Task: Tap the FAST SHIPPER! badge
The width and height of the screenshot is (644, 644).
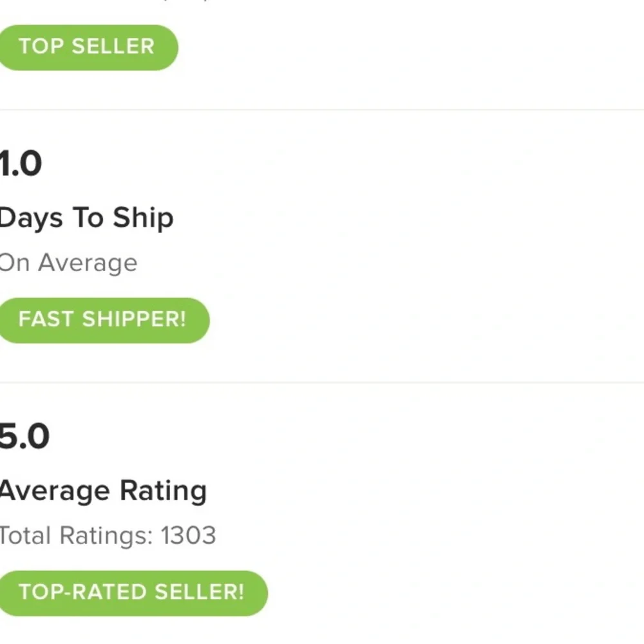Action: (x=103, y=320)
